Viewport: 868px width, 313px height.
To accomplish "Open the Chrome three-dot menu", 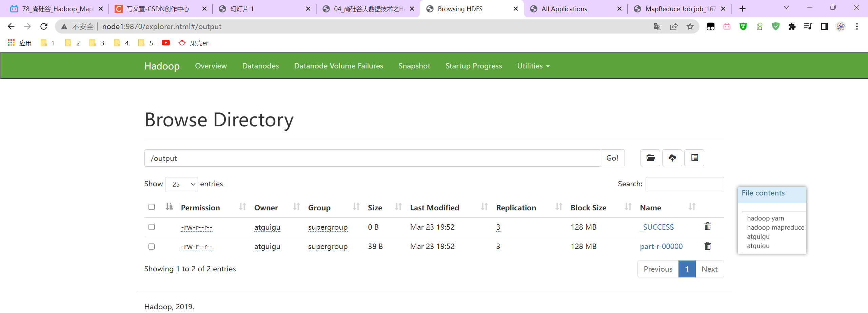I will click(857, 26).
